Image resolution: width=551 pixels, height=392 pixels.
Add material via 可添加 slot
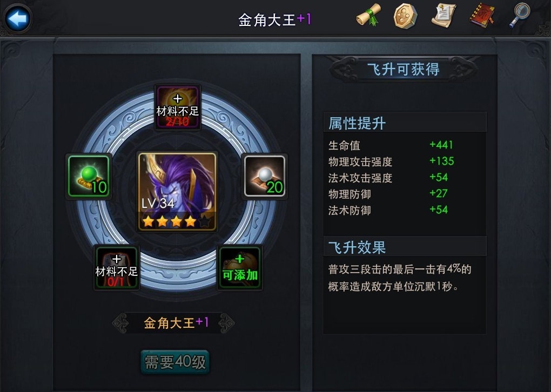coord(240,268)
